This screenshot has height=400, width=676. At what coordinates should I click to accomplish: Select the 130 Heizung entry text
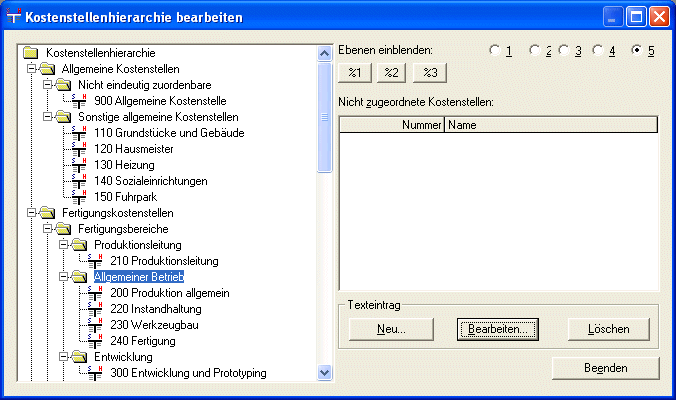coord(124,165)
